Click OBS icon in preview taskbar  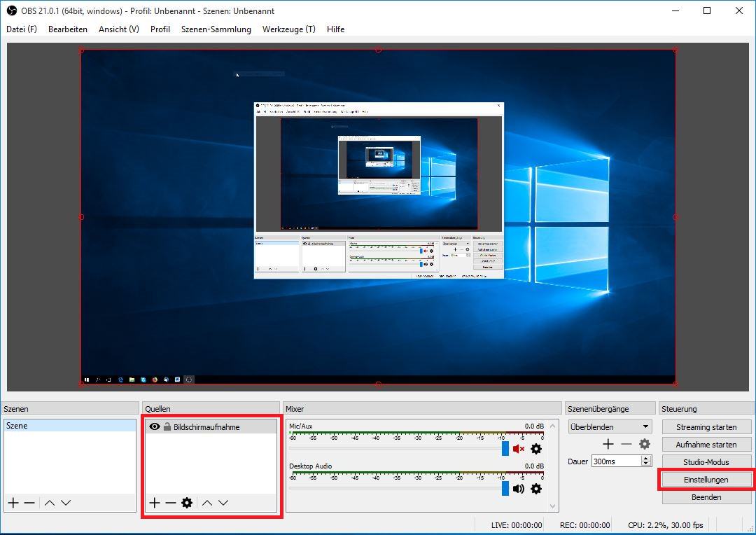point(189,380)
